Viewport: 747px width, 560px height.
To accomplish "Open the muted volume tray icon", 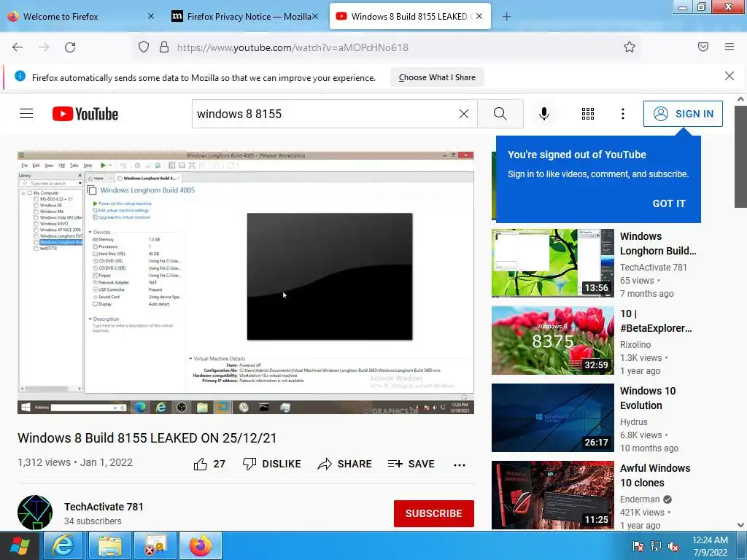I will (673, 546).
